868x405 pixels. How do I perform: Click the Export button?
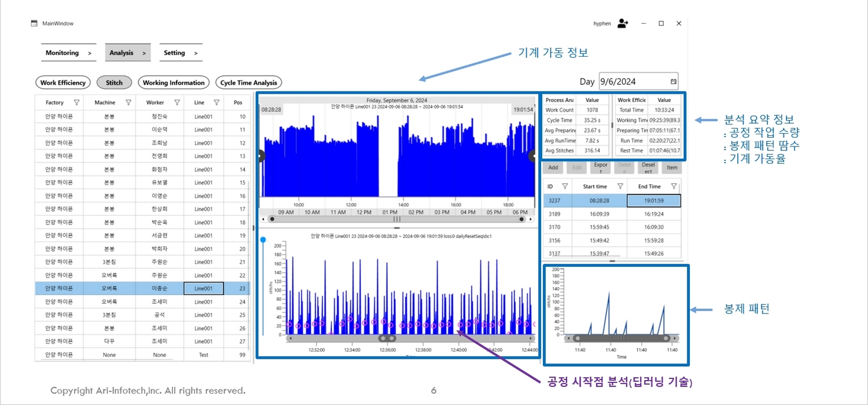click(x=601, y=168)
